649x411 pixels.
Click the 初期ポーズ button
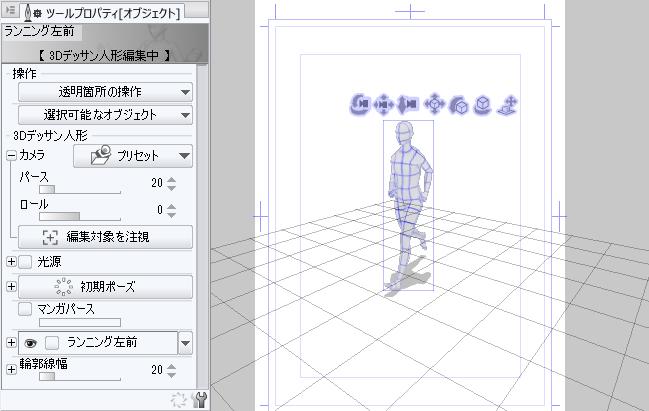point(105,286)
